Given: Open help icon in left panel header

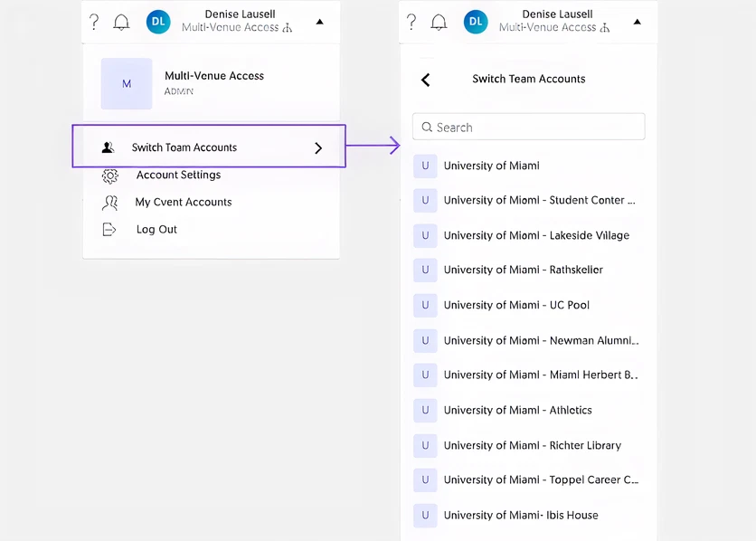Looking at the screenshot, I should 94,23.
